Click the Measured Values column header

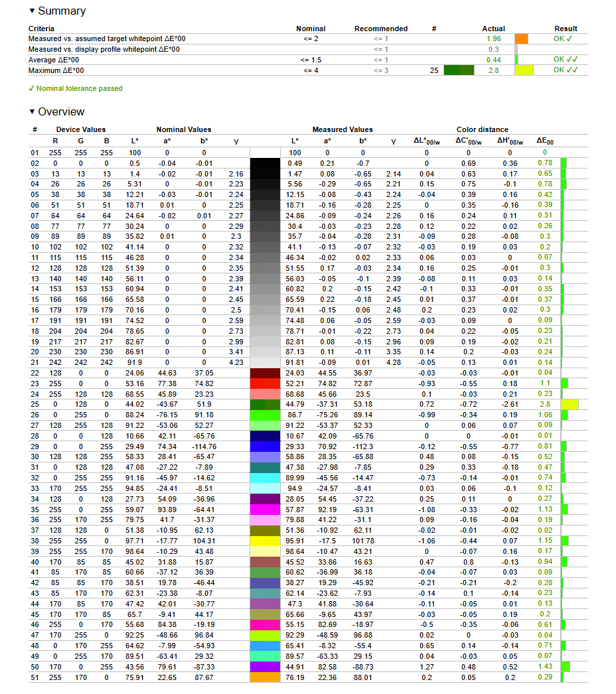[343, 129]
